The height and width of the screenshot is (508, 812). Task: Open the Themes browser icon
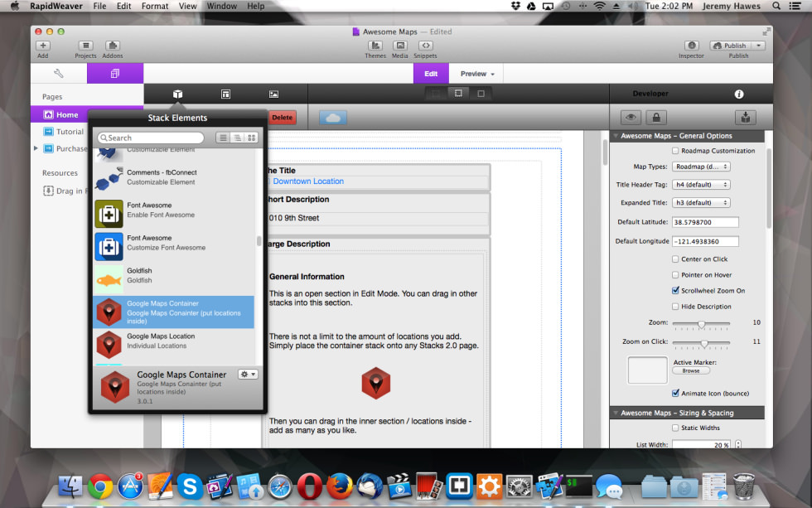pos(375,46)
